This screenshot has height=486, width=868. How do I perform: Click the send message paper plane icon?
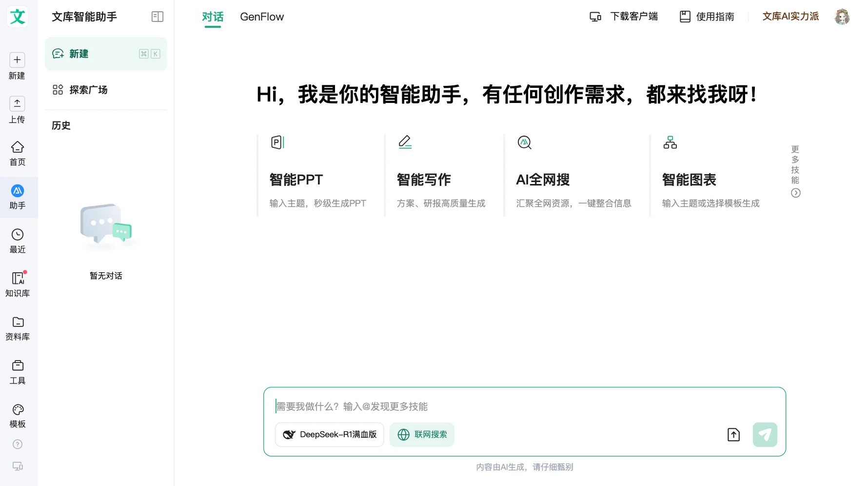pos(765,434)
